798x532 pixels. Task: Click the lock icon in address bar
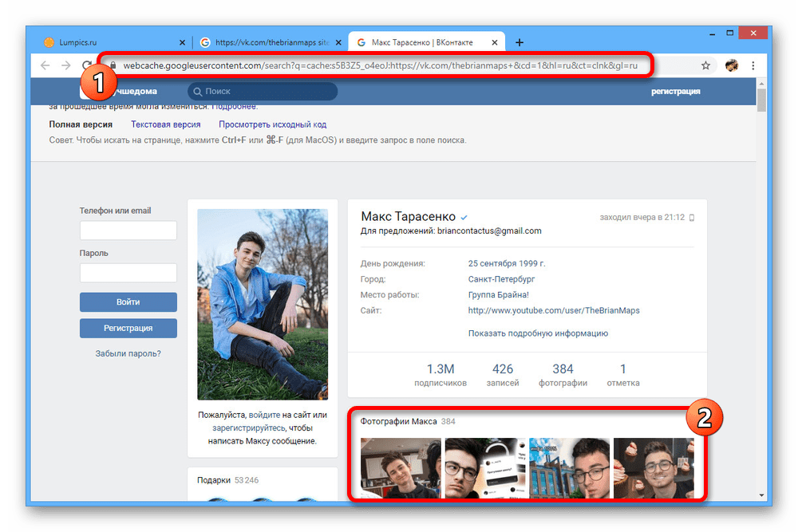click(113, 65)
